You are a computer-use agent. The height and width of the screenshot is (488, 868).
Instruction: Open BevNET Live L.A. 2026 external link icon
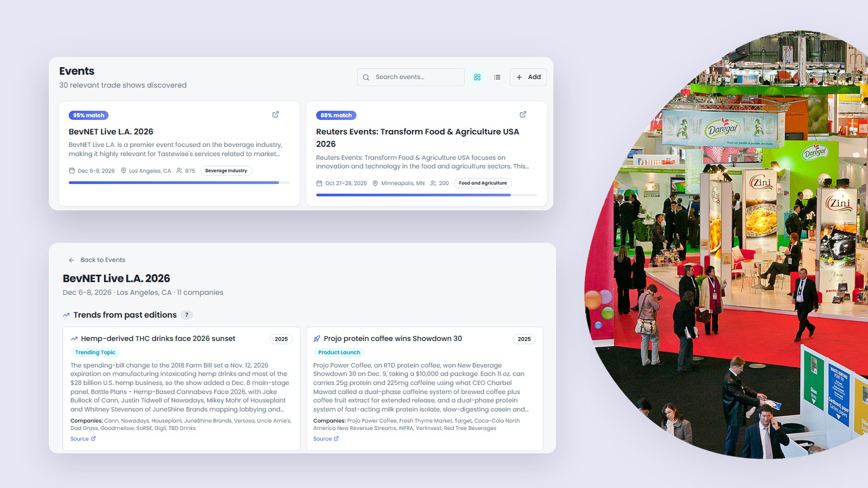click(276, 114)
